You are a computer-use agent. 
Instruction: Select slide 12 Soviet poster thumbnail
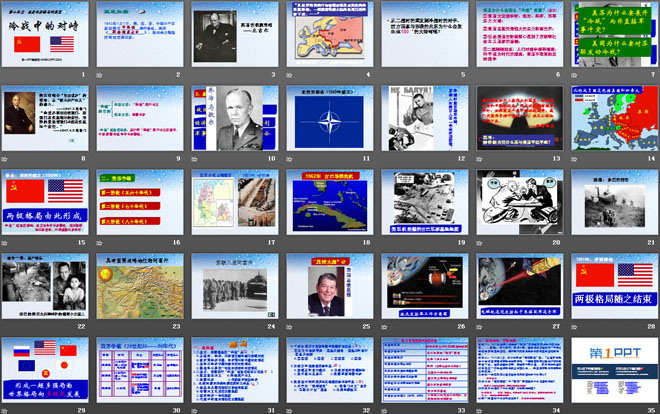(x=425, y=118)
